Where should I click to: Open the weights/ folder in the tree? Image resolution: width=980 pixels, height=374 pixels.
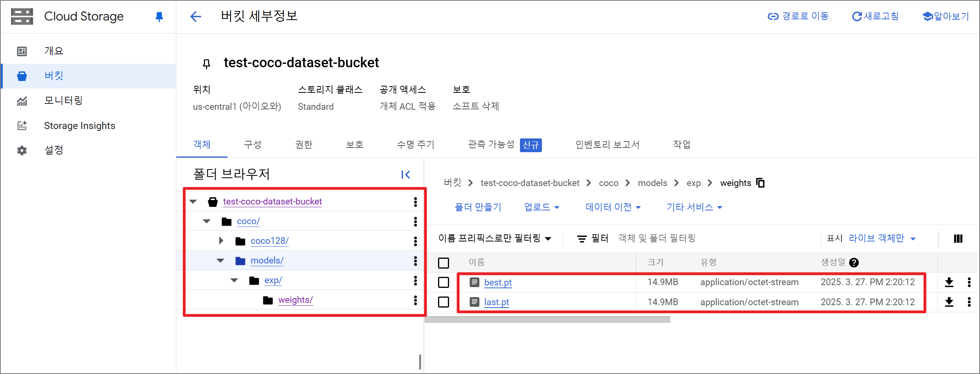click(x=295, y=300)
